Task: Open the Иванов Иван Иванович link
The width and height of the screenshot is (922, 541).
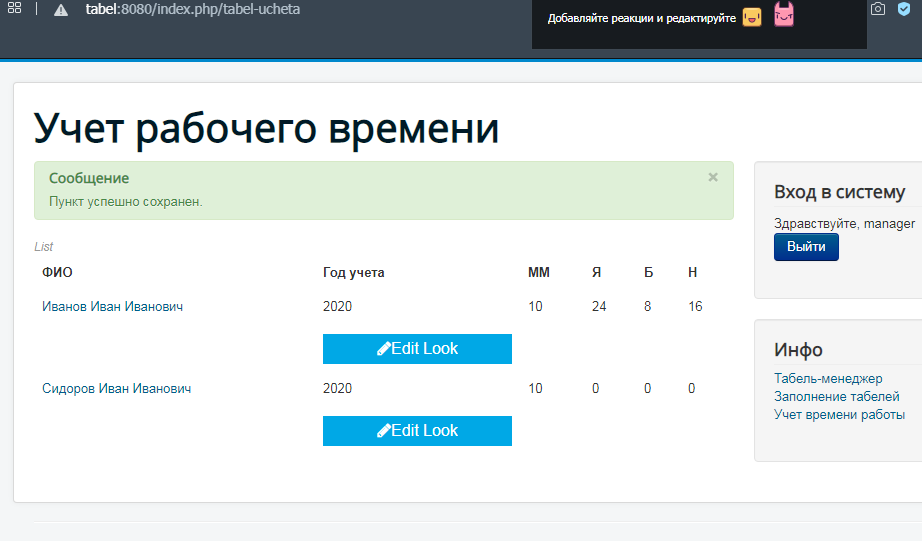Action: click(112, 307)
